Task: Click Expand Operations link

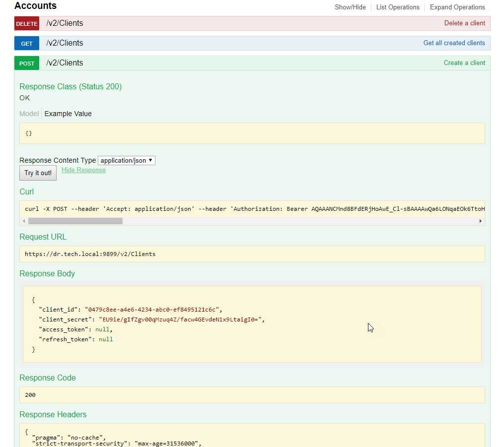Action: [457, 7]
